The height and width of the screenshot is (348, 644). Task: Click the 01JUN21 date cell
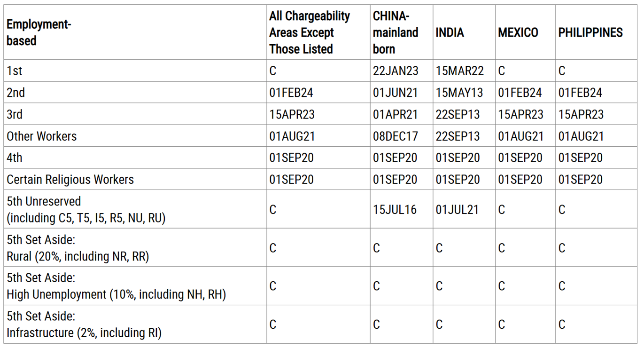pos(396,93)
